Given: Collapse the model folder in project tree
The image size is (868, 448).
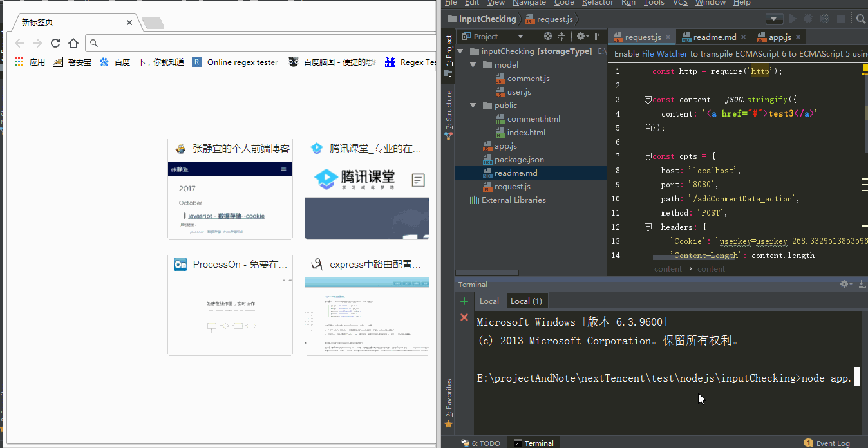Looking at the screenshot, I should [473, 65].
